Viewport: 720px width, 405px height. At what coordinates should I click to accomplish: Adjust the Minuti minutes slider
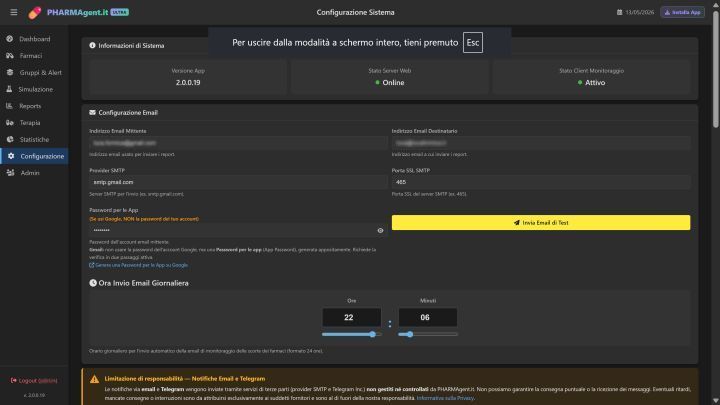click(x=428, y=334)
